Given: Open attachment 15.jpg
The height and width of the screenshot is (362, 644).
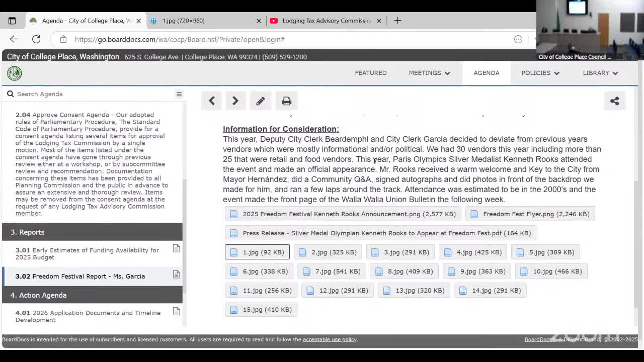Looking at the screenshot, I should tap(261, 310).
